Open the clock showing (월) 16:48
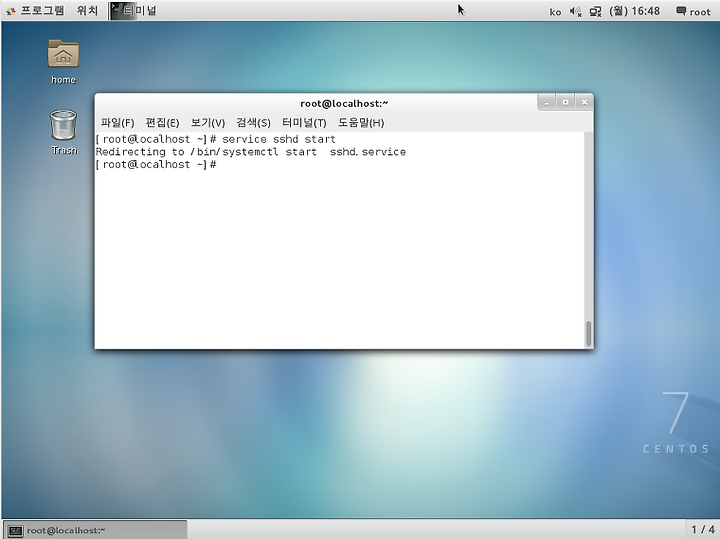 pos(634,11)
